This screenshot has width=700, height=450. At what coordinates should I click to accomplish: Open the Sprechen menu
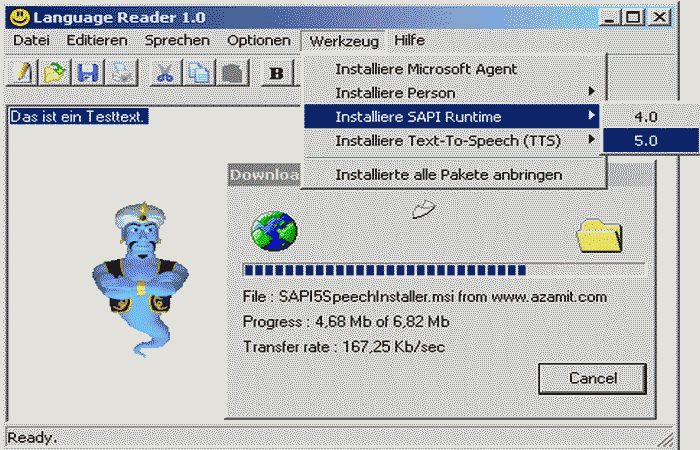[x=177, y=40]
